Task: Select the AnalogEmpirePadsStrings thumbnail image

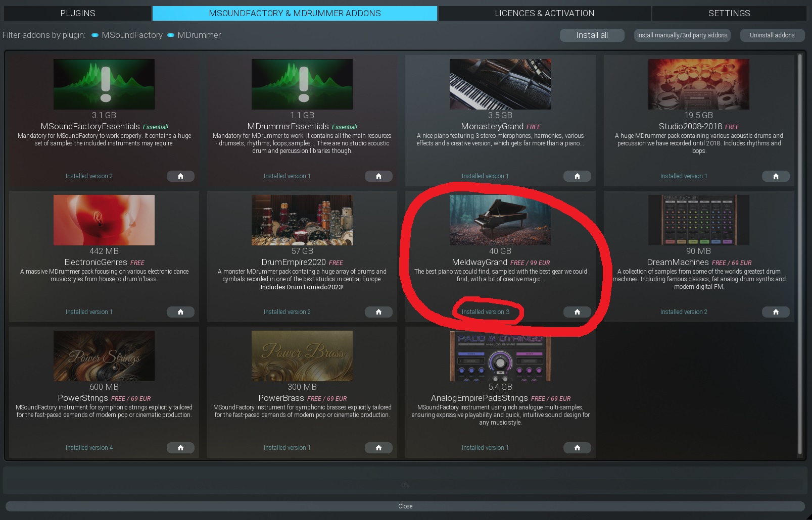Action: [500, 356]
